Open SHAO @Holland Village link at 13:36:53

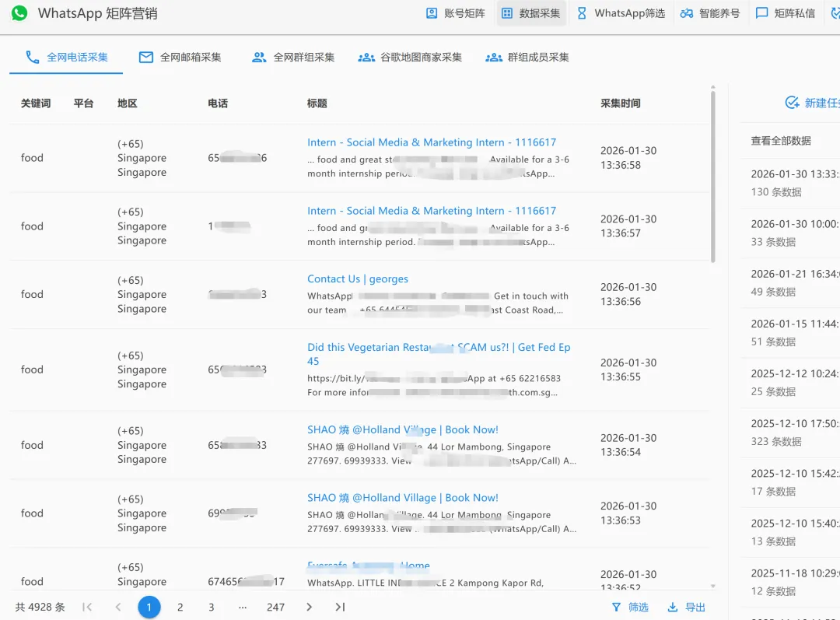coord(402,498)
